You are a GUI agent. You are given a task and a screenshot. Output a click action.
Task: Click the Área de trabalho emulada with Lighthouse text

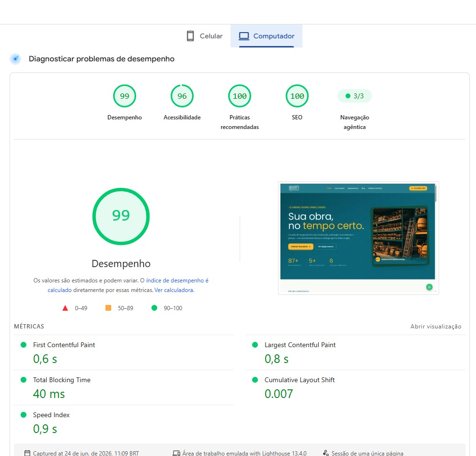(x=244, y=453)
